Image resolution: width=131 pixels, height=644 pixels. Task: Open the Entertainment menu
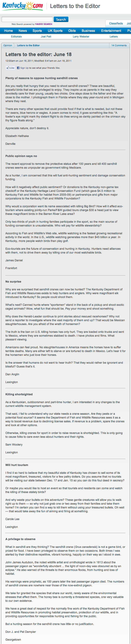tap(111, 31)
